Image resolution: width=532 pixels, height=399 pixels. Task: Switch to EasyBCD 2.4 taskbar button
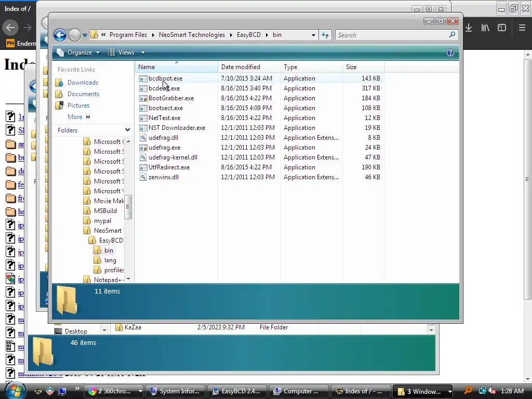pyautogui.click(x=236, y=391)
